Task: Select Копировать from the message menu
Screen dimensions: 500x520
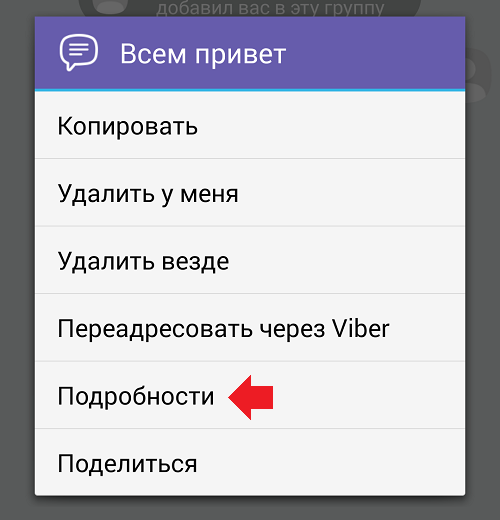Action: point(250,125)
